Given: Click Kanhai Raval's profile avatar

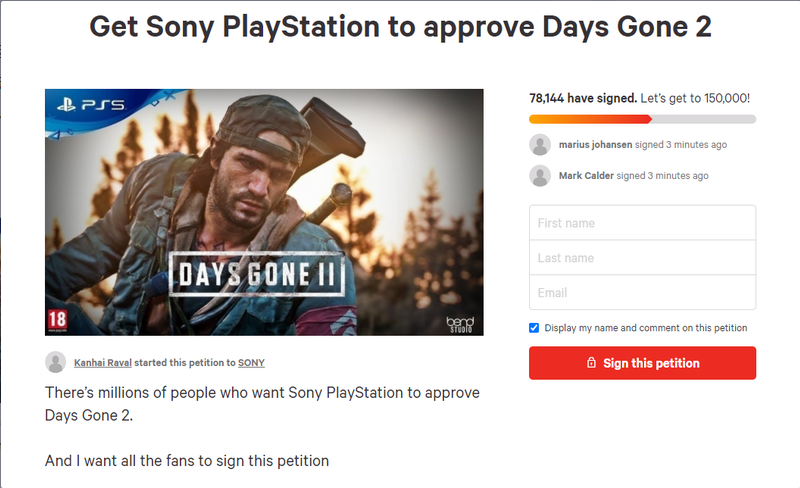Looking at the screenshot, I should (x=56, y=362).
